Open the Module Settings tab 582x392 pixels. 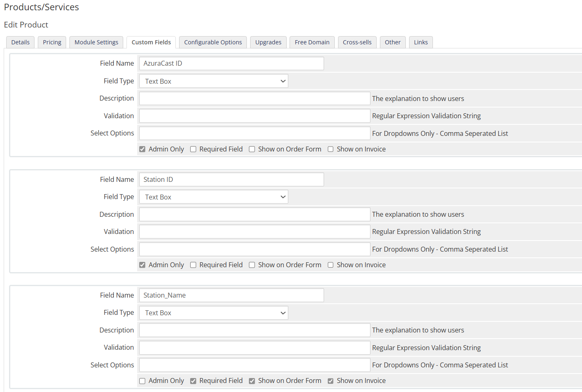(x=96, y=42)
